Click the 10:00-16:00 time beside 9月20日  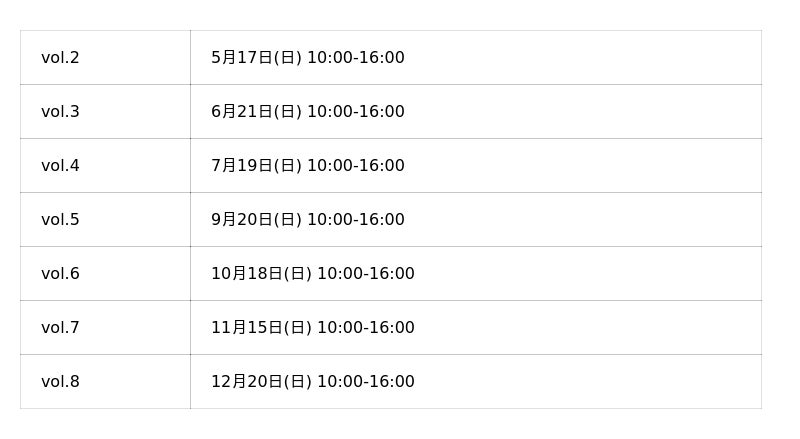click(355, 220)
